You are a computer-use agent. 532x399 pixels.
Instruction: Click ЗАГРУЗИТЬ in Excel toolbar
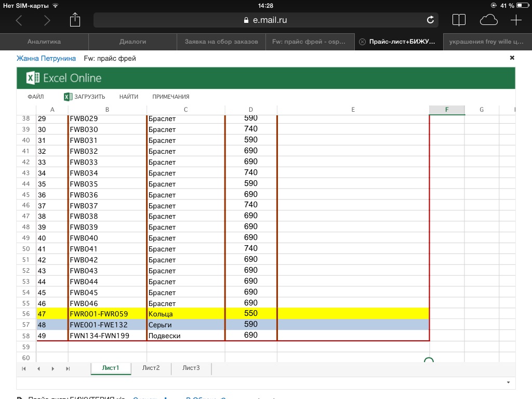[85, 97]
